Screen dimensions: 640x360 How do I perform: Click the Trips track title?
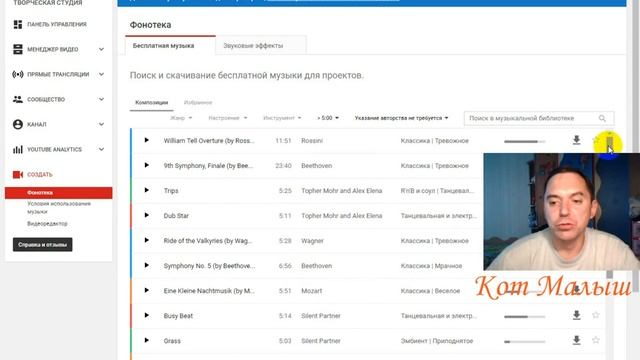click(x=171, y=191)
